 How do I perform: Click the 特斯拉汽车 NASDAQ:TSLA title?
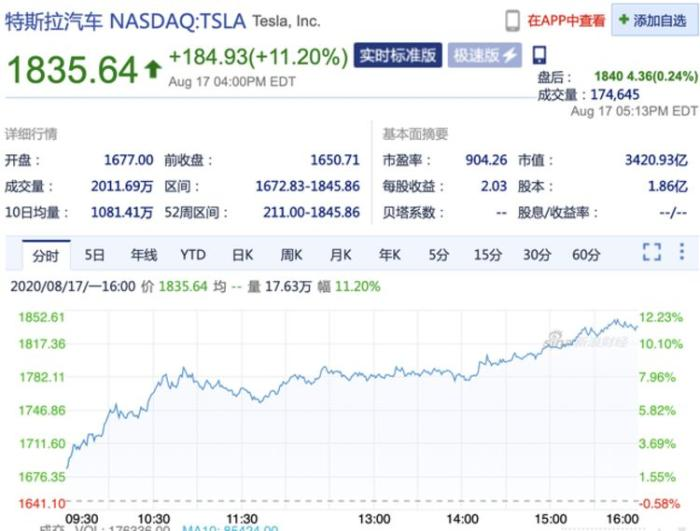[125, 21]
